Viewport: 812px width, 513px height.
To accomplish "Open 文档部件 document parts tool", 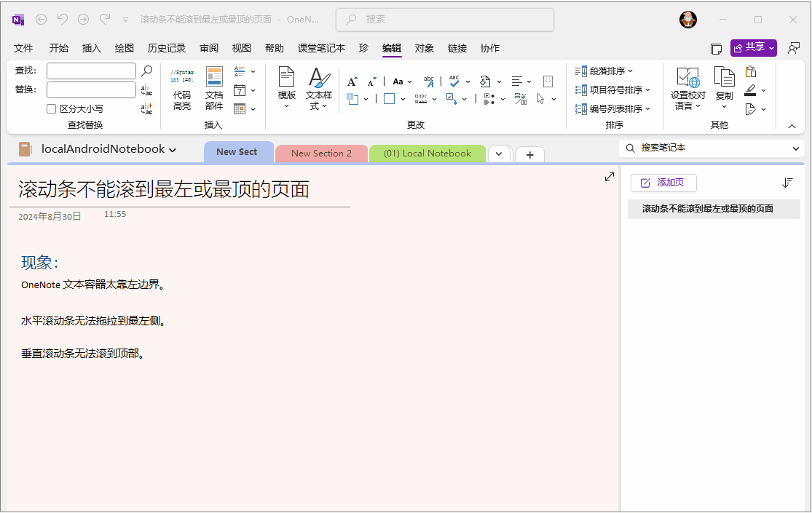I will click(214, 89).
